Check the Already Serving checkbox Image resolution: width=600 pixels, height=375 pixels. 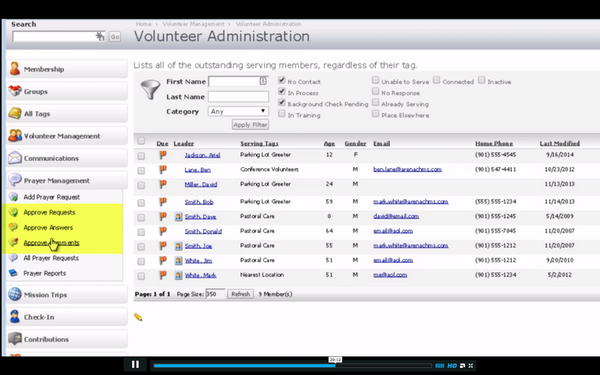(x=376, y=102)
